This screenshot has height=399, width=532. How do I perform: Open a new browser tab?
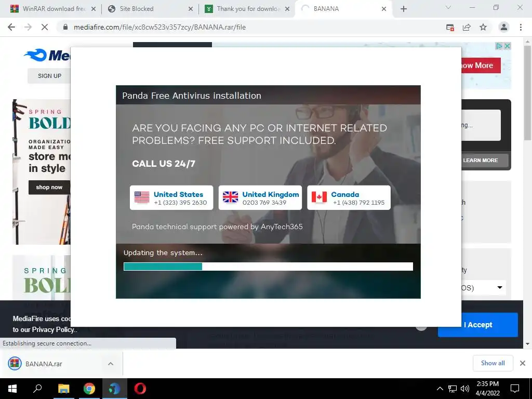(x=403, y=9)
